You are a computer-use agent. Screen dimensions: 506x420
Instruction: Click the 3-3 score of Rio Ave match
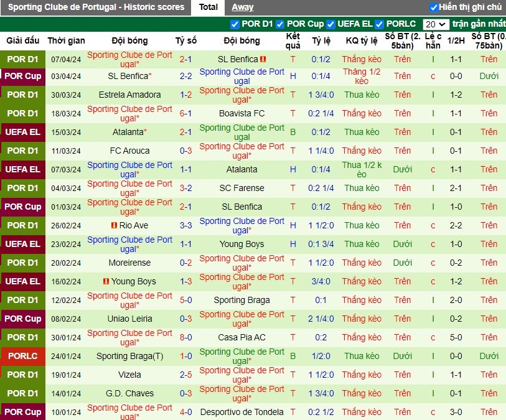click(x=185, y=225)
